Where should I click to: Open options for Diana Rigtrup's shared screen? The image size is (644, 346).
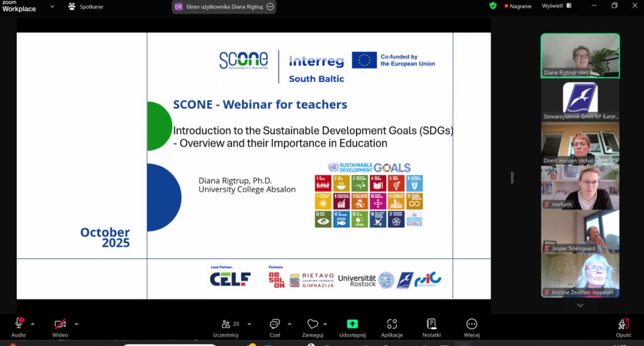click(270, 6)
